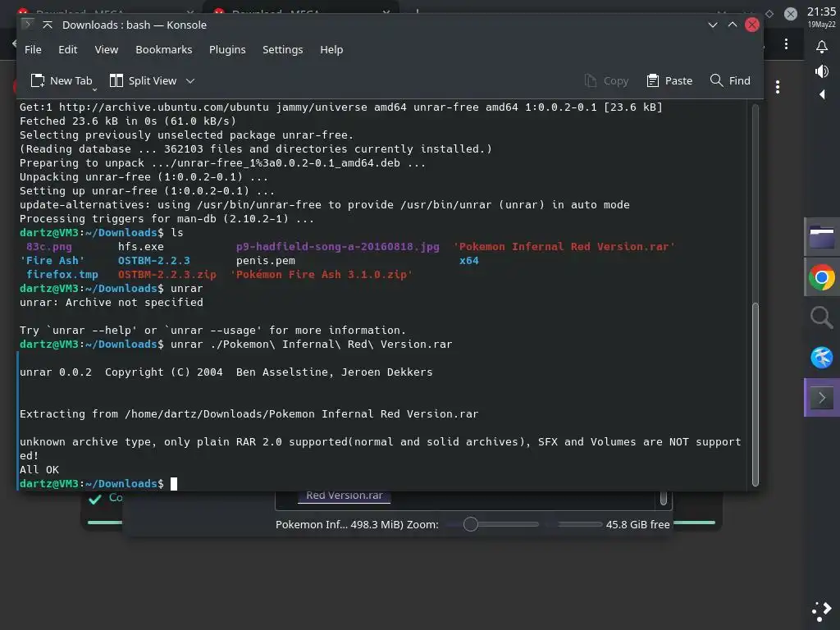Click the volume speaker icon in the tray
Viewport: 840px width, 630px height.
(x=822, y=71)
